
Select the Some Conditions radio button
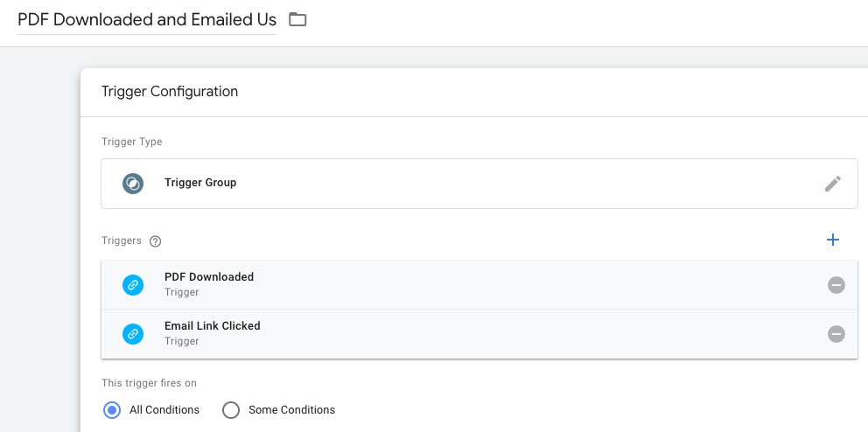pyautogui.click(x=231, y=410)
